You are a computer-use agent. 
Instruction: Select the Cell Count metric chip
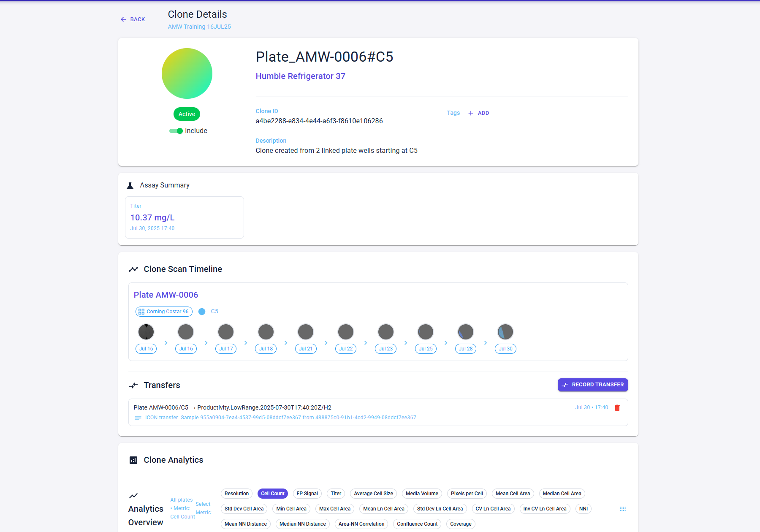[273, 494]
